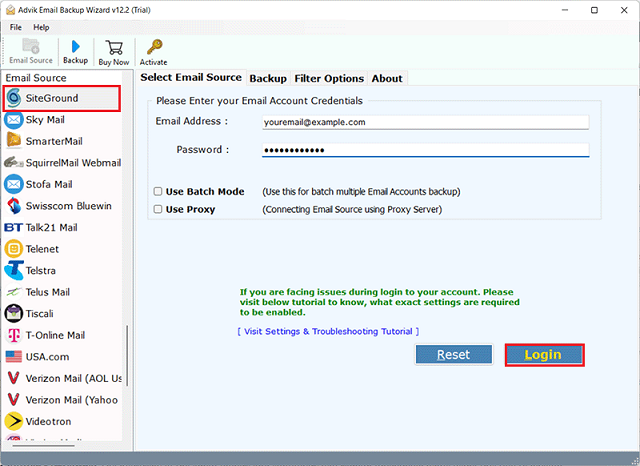640x466 pixels.
Task: Open Buy Now shopping cart icon
Action: [x=114, y=47]
